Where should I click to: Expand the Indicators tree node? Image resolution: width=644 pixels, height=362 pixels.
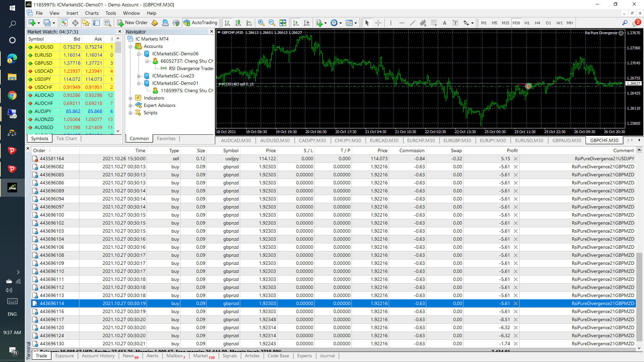[x=130, y=98]
